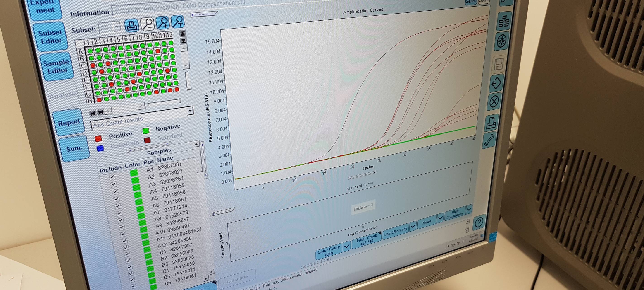The image size is (644, 290).
Task: Click the compass icon in the right sidebar
Action: click(501, 41)
